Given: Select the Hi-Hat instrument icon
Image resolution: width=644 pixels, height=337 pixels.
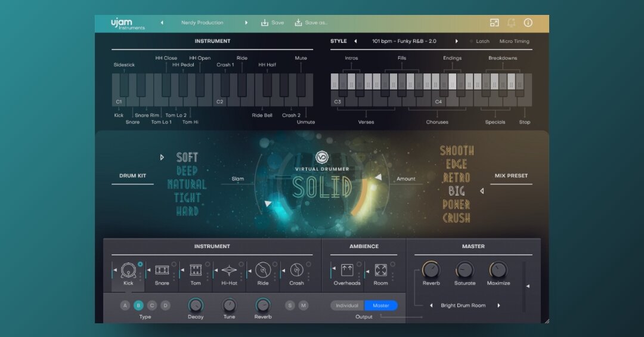Looking at the screenshot, I should click(229, 270).
